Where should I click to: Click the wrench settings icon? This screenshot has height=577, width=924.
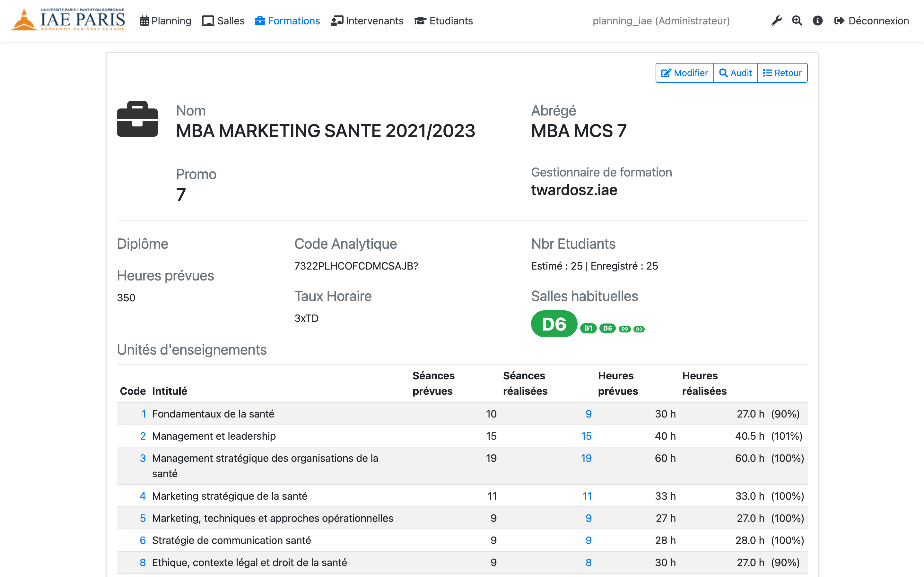[x=776, y=21]
